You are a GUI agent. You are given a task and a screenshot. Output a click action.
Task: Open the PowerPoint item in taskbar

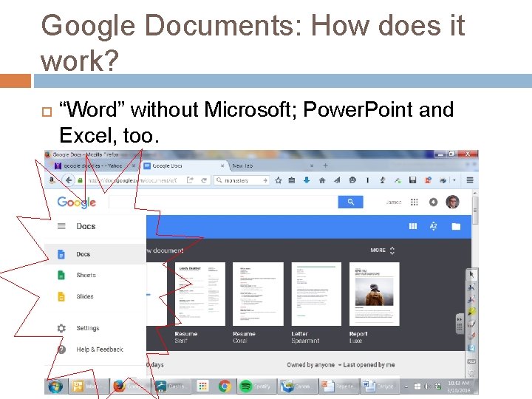point(338,386)
